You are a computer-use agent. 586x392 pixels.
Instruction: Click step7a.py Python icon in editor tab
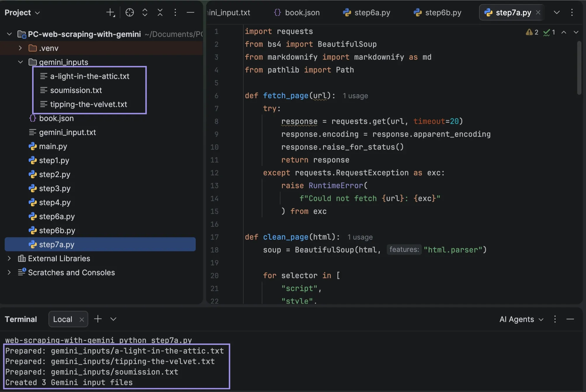pos(488,13)
